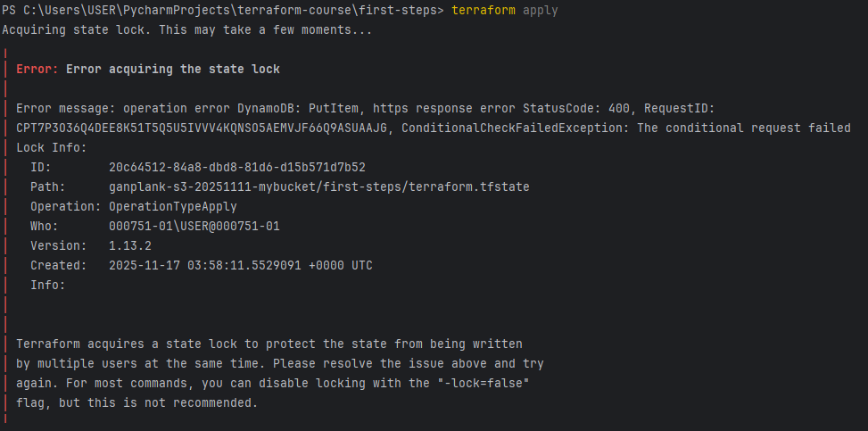868x431 pixels.
Task: Click the "OperationTypeApply" value
Action: coord(173,207)
